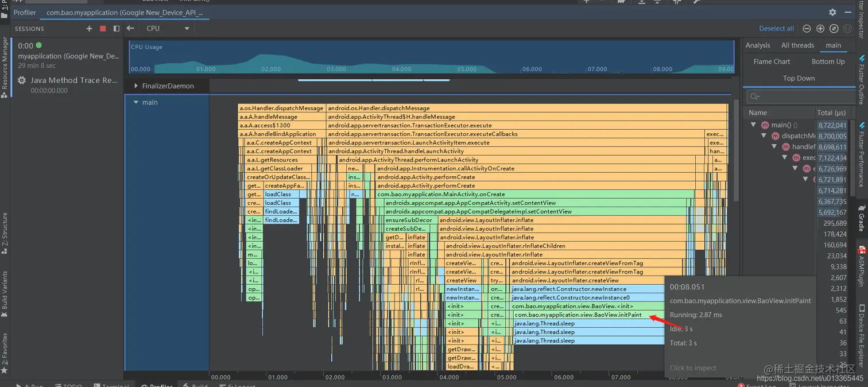
Task: Click the 02.000 mark in CPU Usage timeline
Action: (x=271, y=69)
